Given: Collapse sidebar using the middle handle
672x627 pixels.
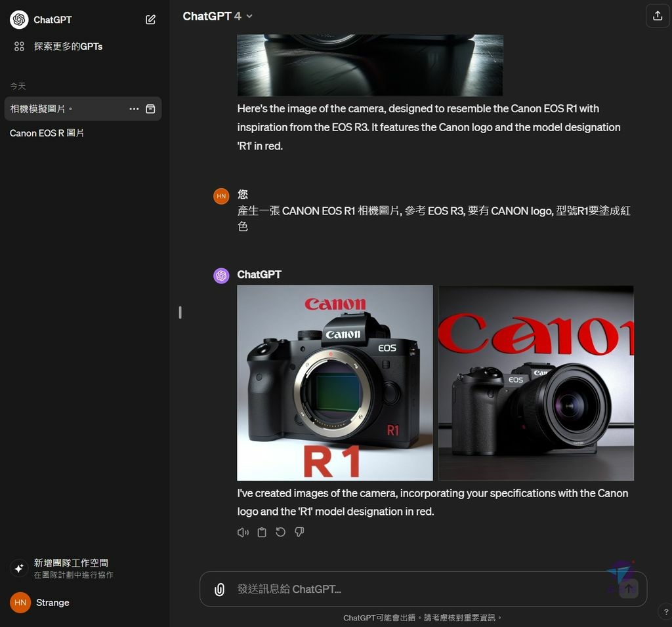Looking at the screenshot, I should [x=180, y=313].
